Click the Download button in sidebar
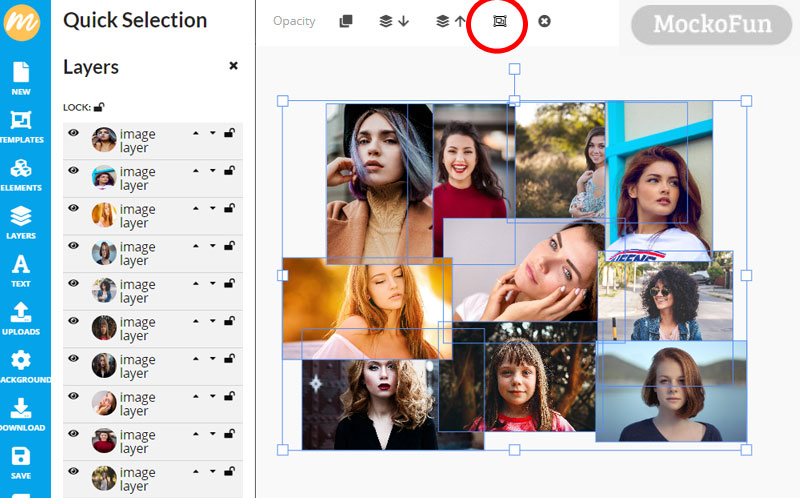The image size is (800, 498). point(21,415)
